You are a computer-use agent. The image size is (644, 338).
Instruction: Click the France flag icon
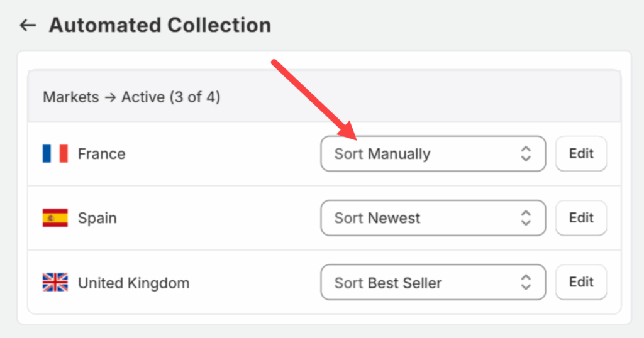pos(55,154)
